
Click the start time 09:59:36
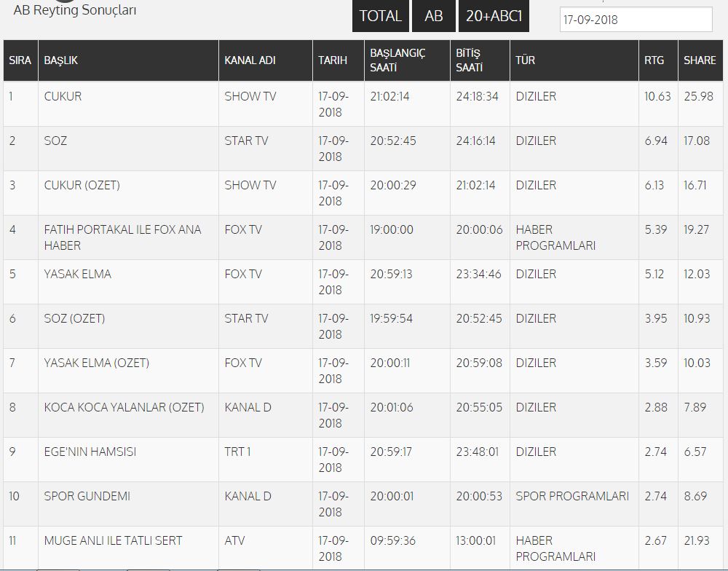[x=393, y=540]
